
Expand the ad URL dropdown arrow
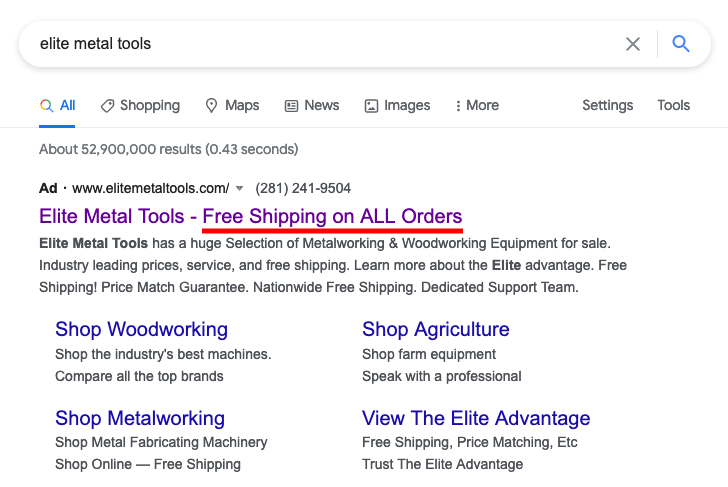pos(240,188)
